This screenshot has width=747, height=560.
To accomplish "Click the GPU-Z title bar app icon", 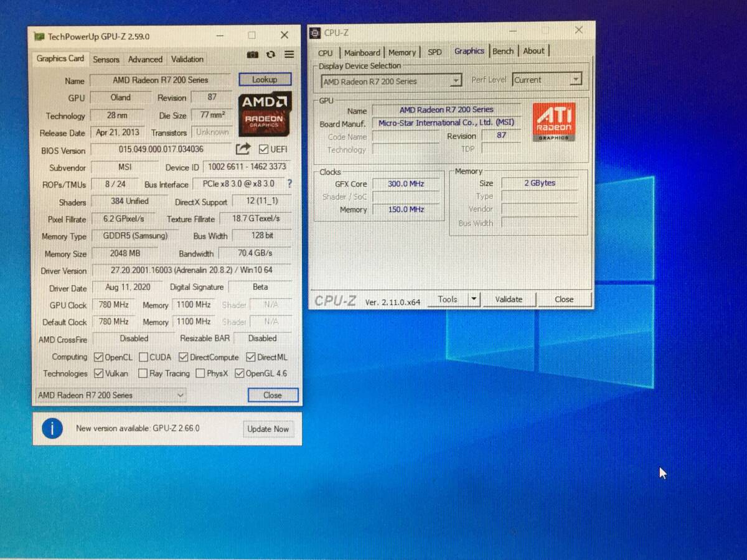I will (39, 37).
